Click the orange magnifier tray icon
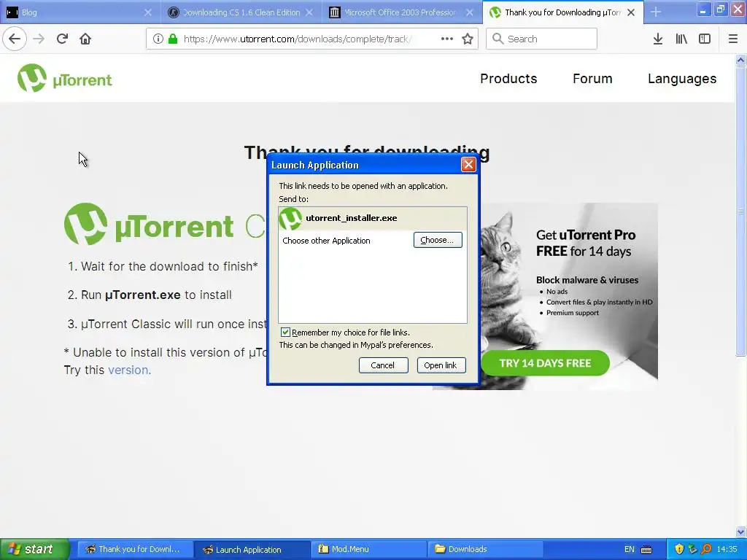The width and height of the screenshot is (747, 560). 706,549
